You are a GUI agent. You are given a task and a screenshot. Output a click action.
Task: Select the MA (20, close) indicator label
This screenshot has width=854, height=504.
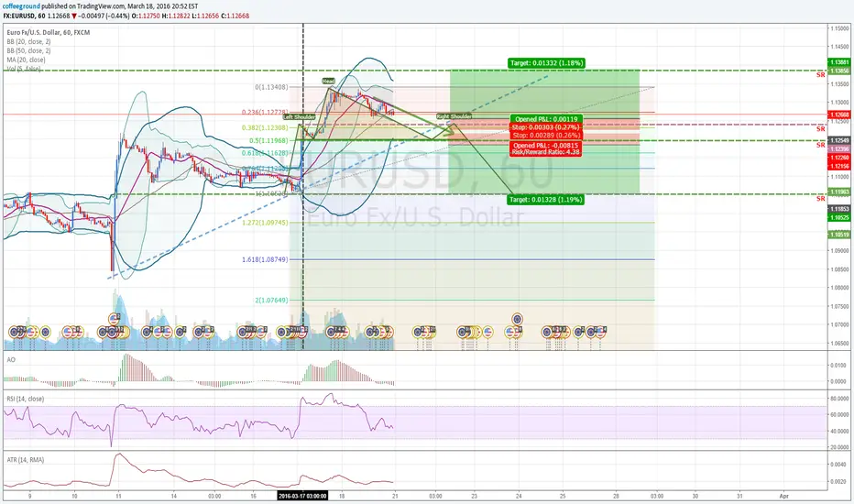click(x=27, y=60)
